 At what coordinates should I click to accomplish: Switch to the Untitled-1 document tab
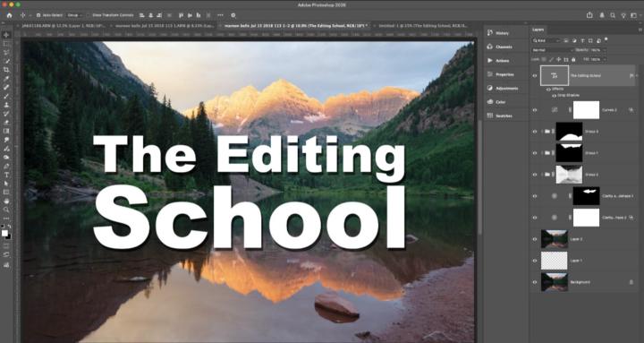pos(422,25)
